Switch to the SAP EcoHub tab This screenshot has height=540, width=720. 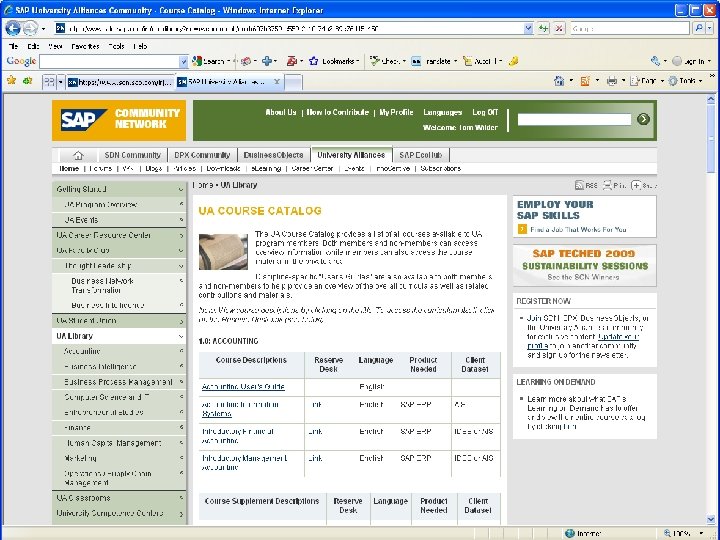click(421, 155)
